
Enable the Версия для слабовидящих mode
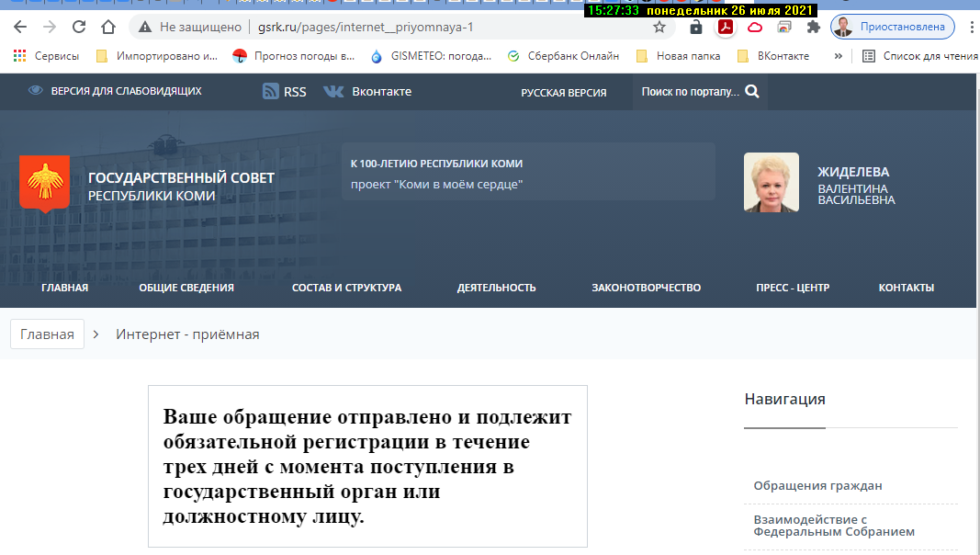point(115,91)
